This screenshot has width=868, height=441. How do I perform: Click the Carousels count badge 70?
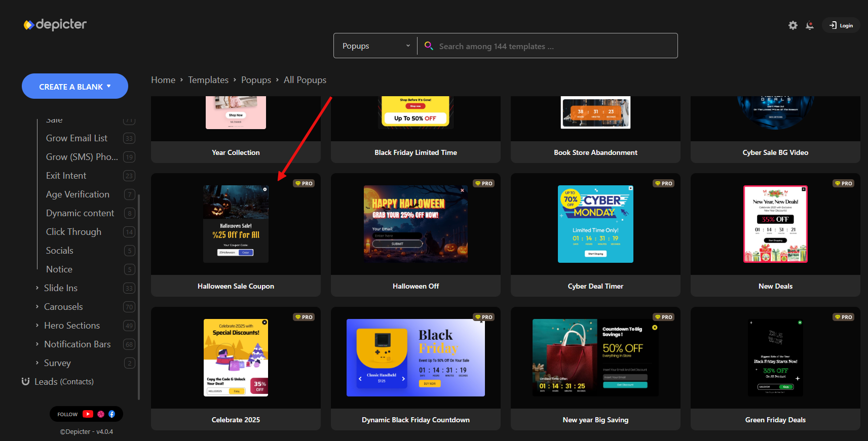point(129,307)
